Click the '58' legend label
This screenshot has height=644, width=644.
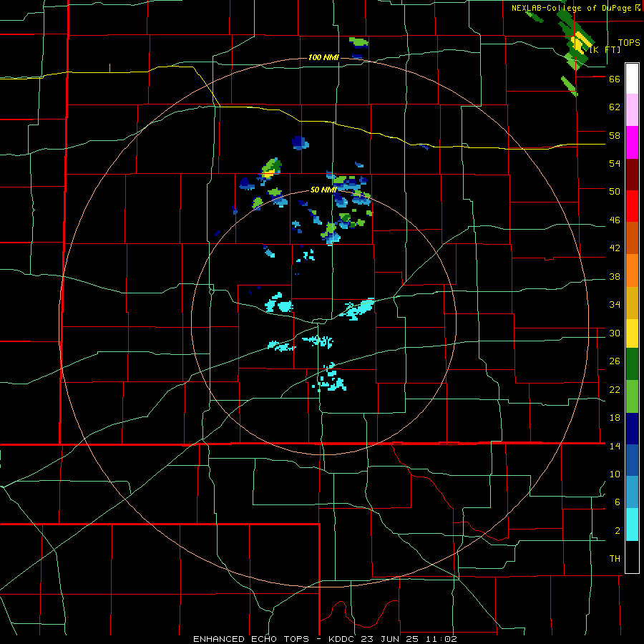[x=615, y=135]
